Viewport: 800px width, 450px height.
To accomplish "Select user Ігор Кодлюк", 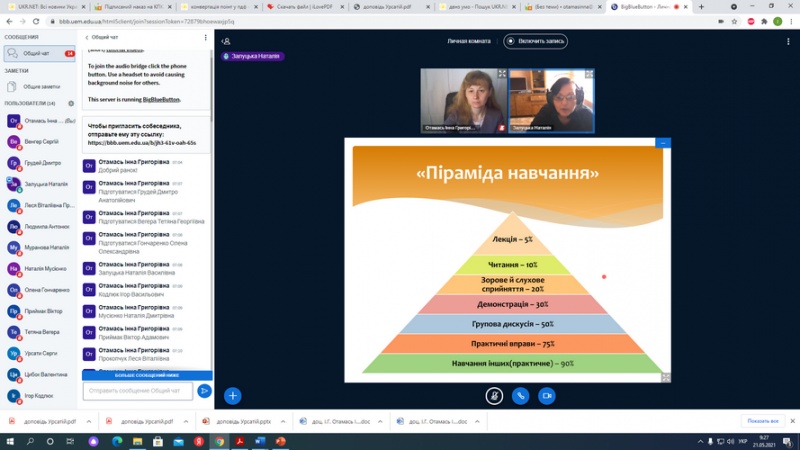I will click(x=39, y=396).
